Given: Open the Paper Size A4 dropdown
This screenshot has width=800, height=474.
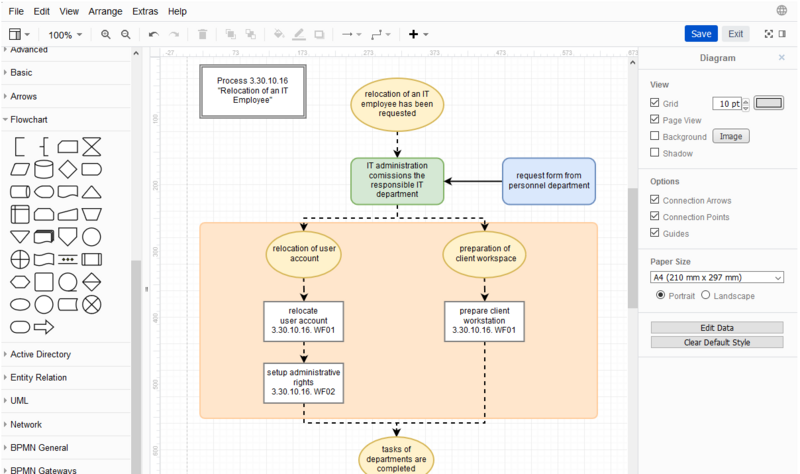Looking at the screenshot, I should (717, 277).
